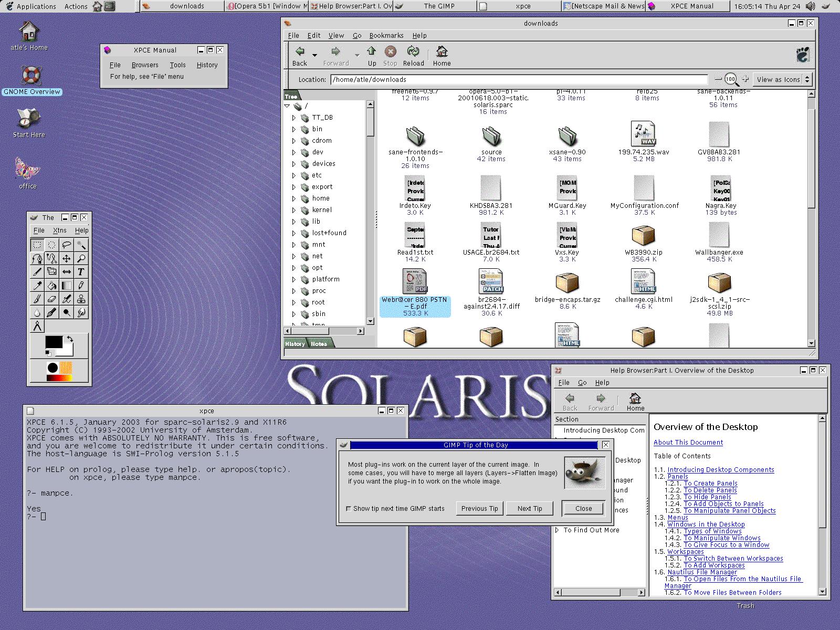This screenshot has height=630, width=840.
Task: Swap foreground and background colors arrow
Action: point(70,339)
